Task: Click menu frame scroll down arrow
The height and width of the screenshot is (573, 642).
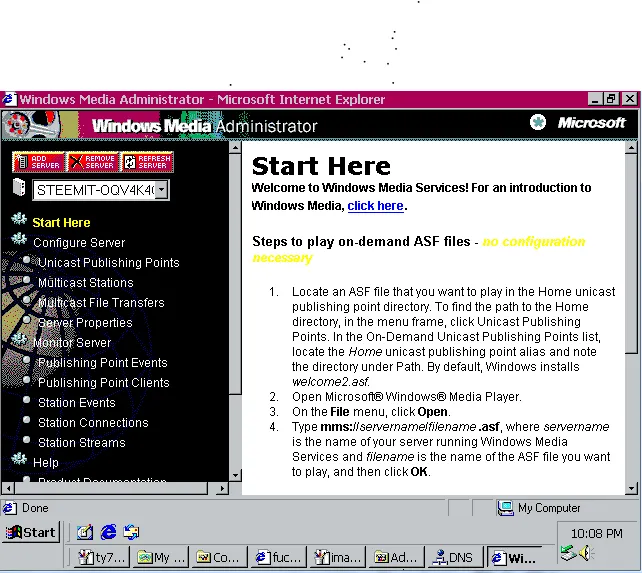Action: 235,476
